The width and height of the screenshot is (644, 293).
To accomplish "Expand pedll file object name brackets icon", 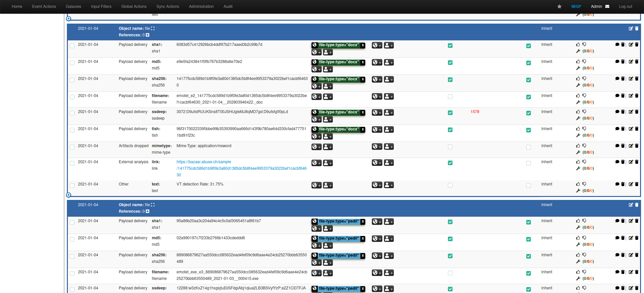I will pos(153,205).
